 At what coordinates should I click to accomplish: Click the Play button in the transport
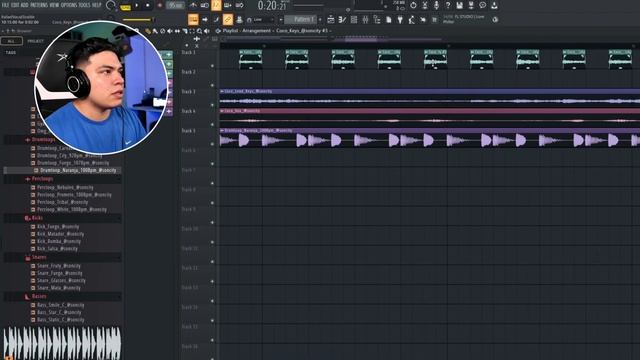pyautogui.click(x=136, y=6)
